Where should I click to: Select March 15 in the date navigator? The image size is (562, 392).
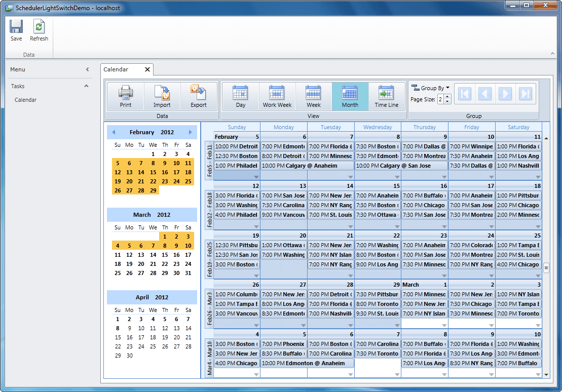[165, 255]
